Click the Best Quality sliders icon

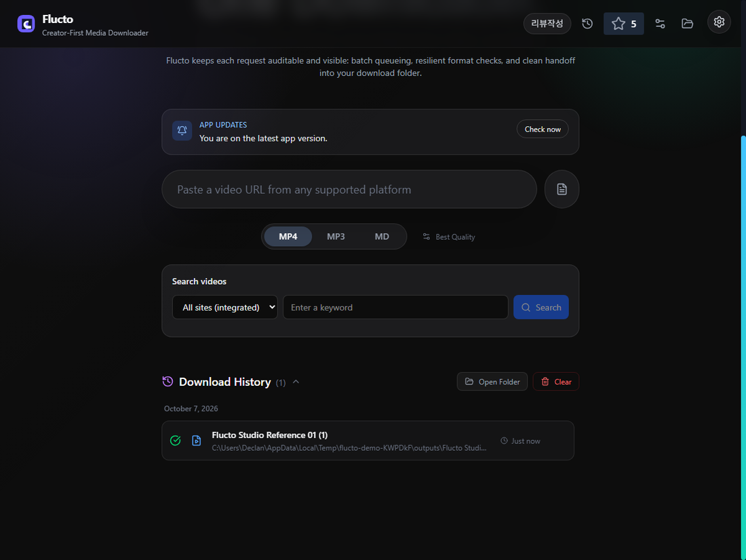pyautogui.click(x=427, y=237)
